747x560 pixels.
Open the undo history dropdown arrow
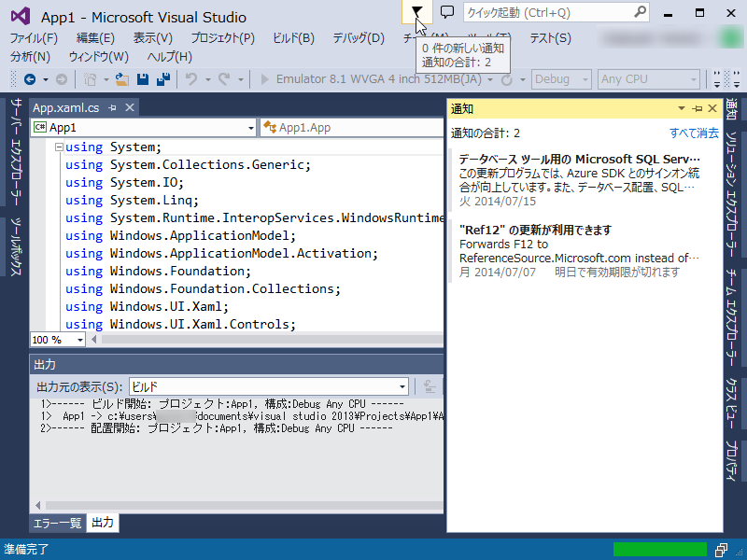(207, 79)
